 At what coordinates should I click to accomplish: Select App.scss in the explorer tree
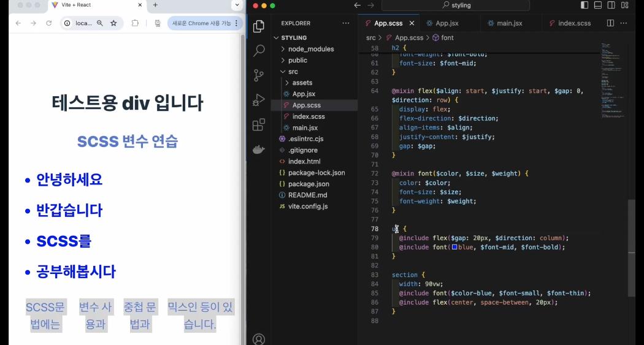click(x=315, y=105)
